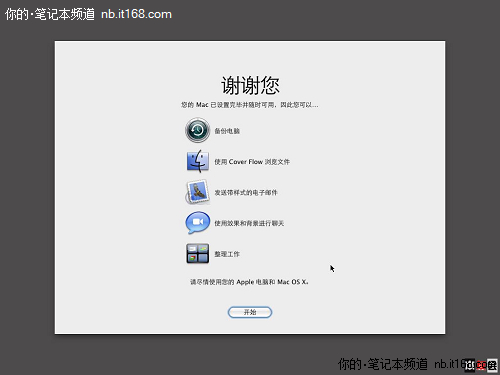This screenshot has height=375, width=500.
Task: Click the 备份电脑 label
Action: click(227, 131)
